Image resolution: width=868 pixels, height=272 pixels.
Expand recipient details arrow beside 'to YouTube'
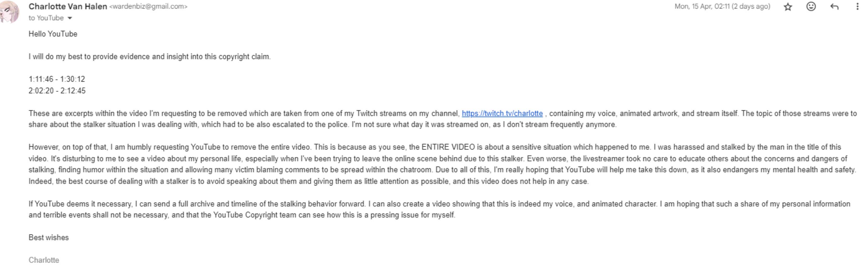(x=70, y=18)
